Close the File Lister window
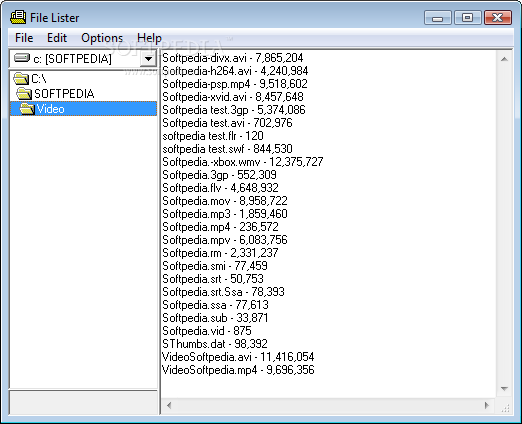This screenshot has height=424, width=522. click(497, 18)
